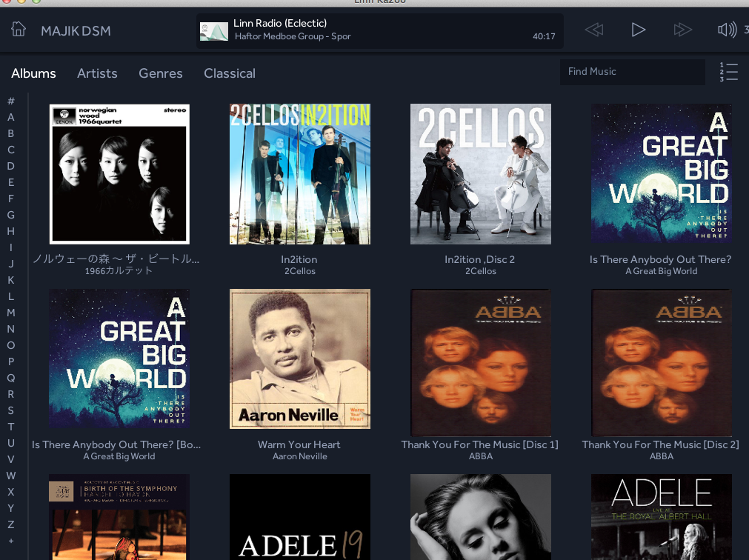The width and height of the screenshot is (749, 560).
Task: Jump to '#' in the alphabet index
Action: click(x=11, y=101)
